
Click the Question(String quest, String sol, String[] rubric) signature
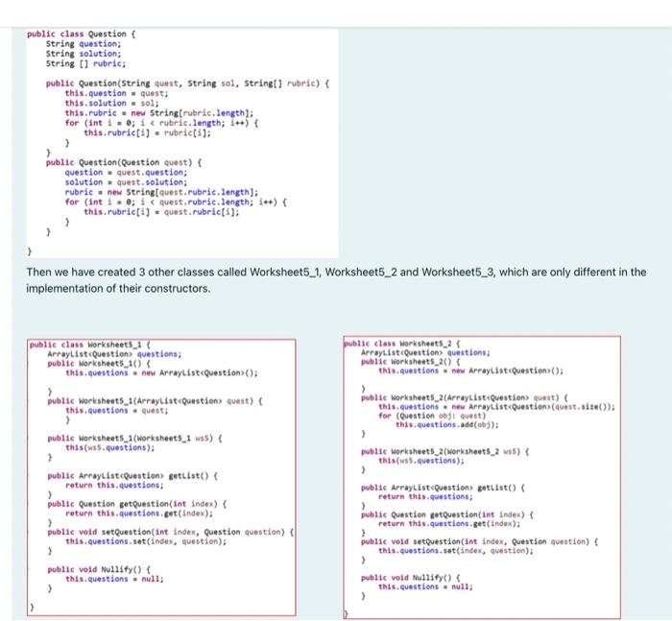pos(188,84)
